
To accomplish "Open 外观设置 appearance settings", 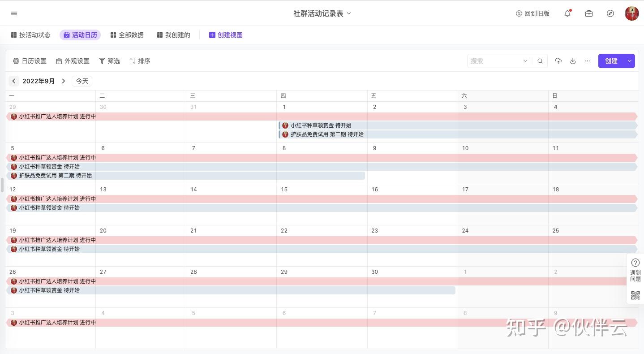I will pos(73,61).
